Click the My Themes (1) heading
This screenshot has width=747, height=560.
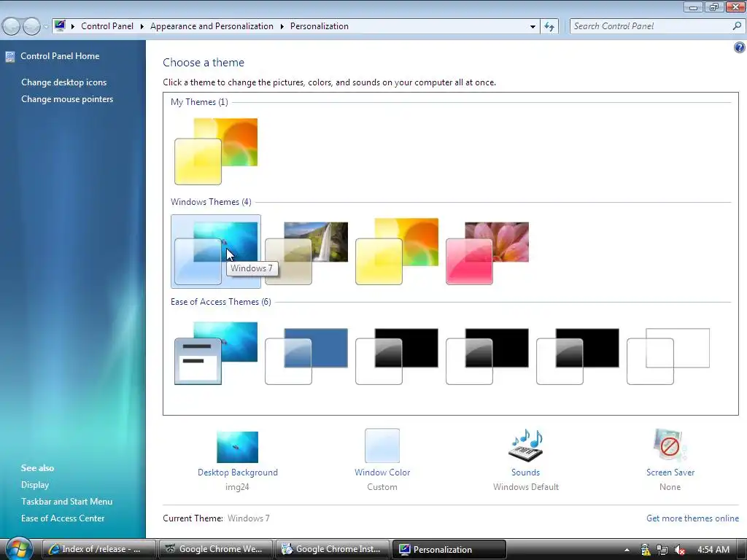tap(199, 102)
